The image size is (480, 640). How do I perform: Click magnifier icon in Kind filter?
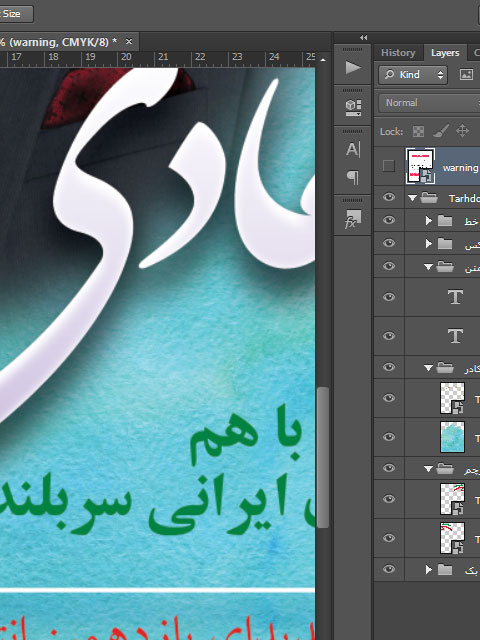coord(390,75)
